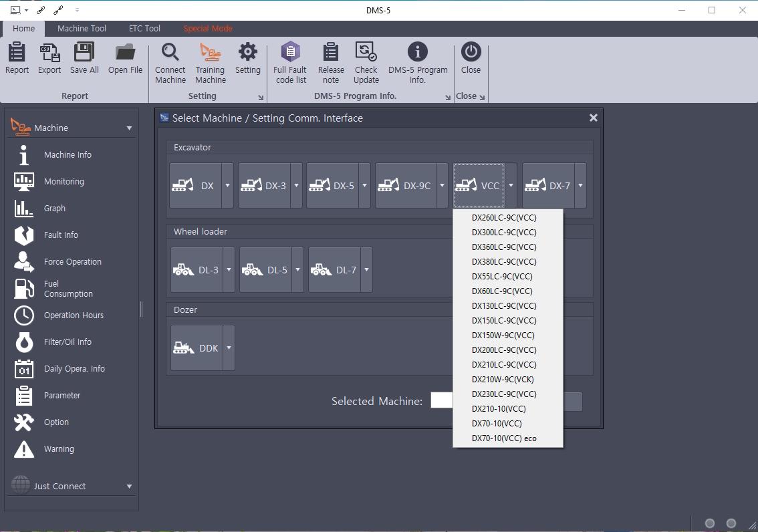
Task: Collapse the VCC excavator dropdown arrow
Action: coord(511,186)
